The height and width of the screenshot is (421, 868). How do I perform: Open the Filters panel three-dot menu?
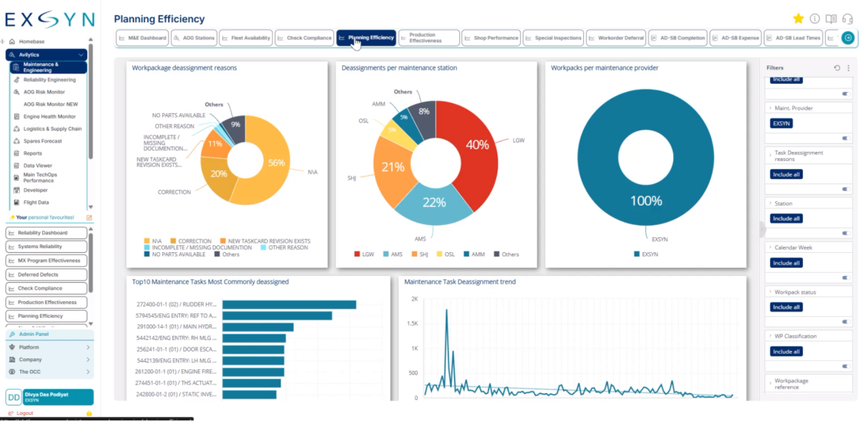pyautogui.click(x=848, y=68)
